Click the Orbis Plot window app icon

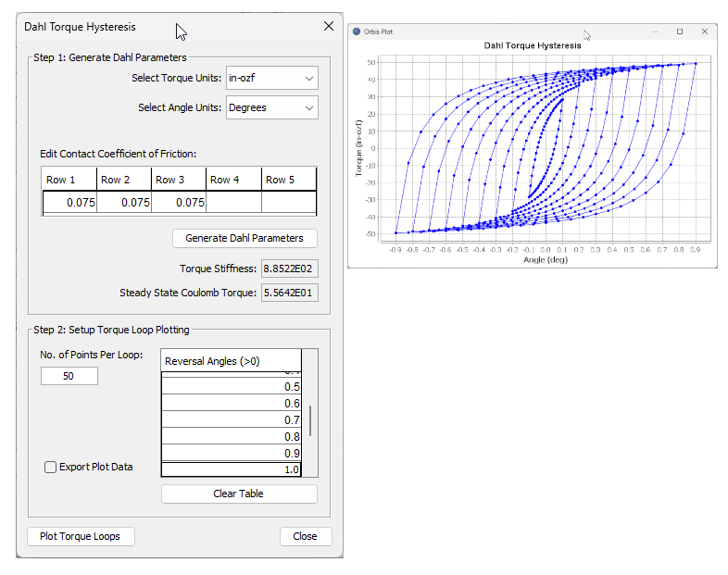[x=357, y=31]
